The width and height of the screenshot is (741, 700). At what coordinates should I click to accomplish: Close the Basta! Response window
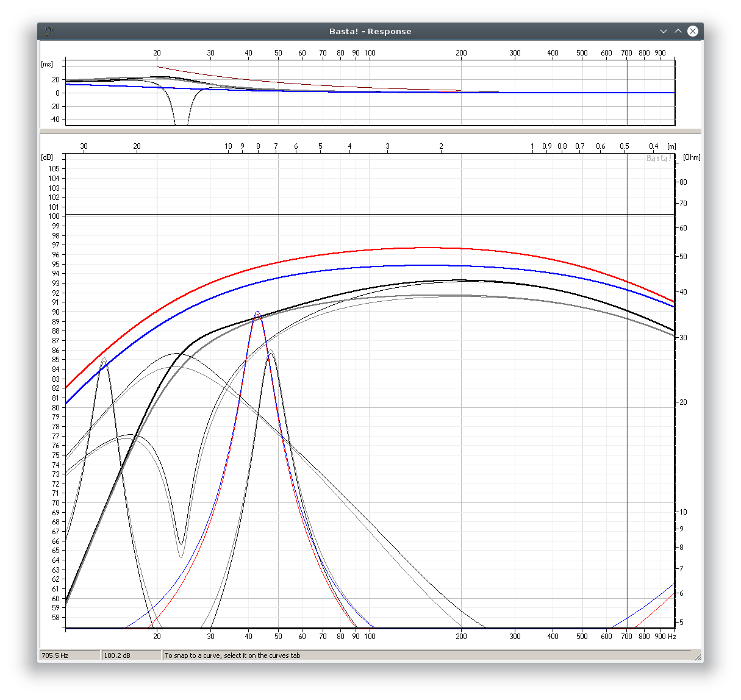coord(693,31)
